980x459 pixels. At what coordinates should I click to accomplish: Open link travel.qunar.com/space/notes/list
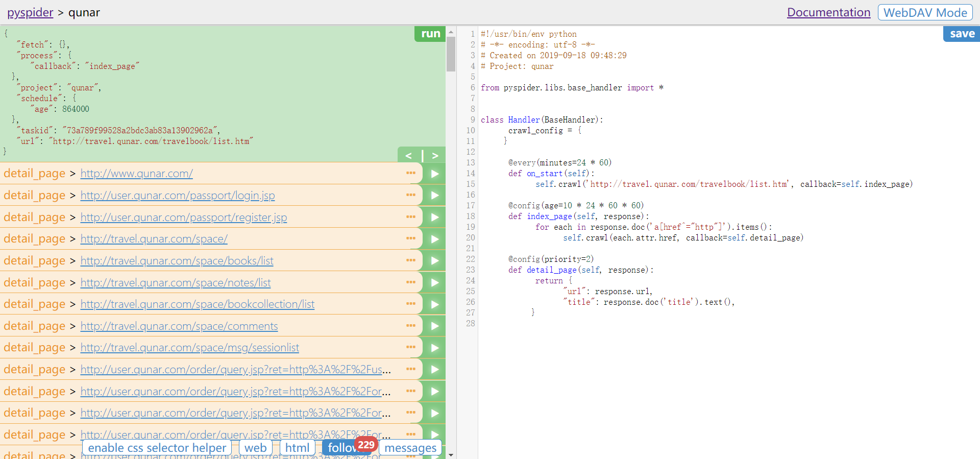coord(176,283)
